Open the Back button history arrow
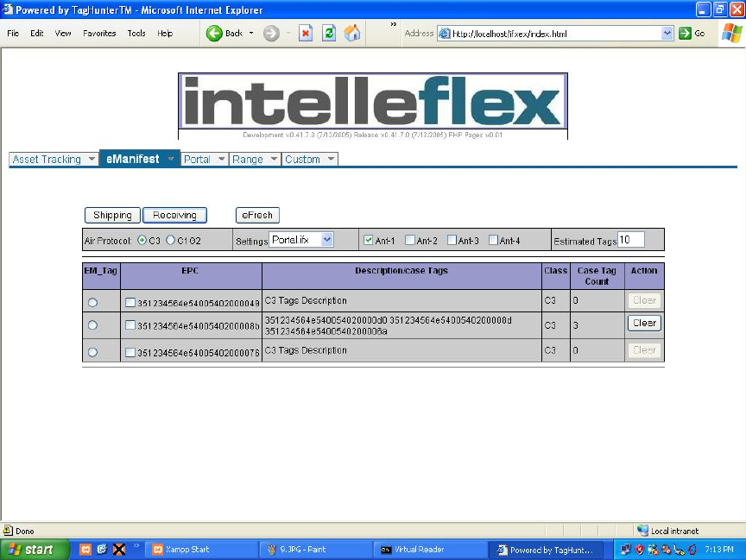746x560 pixels. coord(251,34)
